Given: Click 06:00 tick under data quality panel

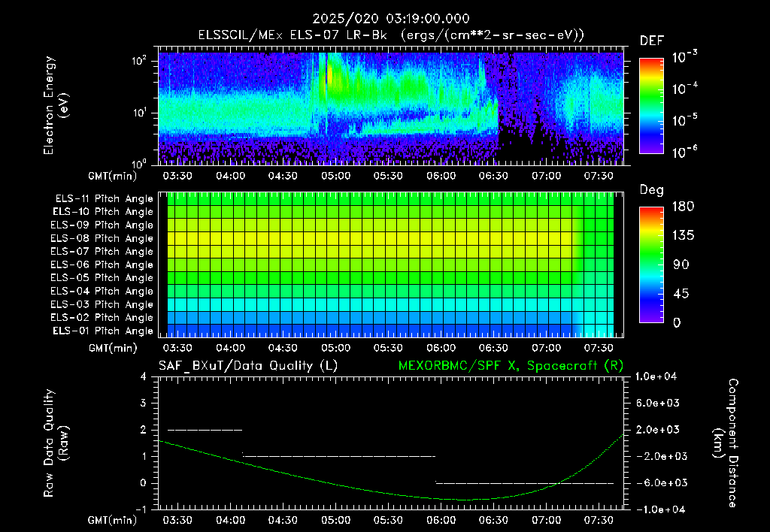Looking at the screenshot, I should (x=441, y=520).
